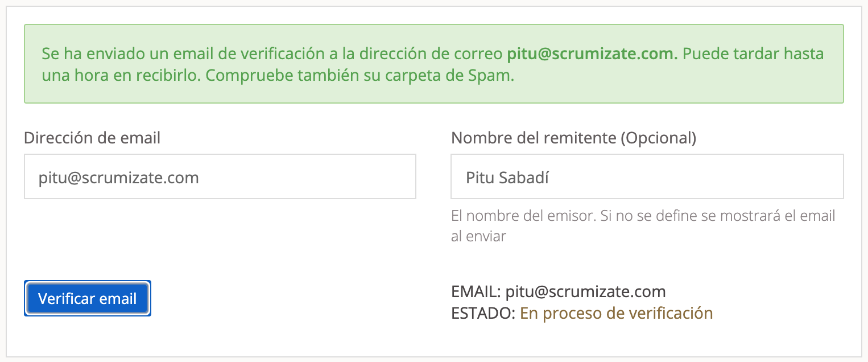Click the "En proceso de verificación" status
The image size is (868, 362).
(x=616, y=312)
